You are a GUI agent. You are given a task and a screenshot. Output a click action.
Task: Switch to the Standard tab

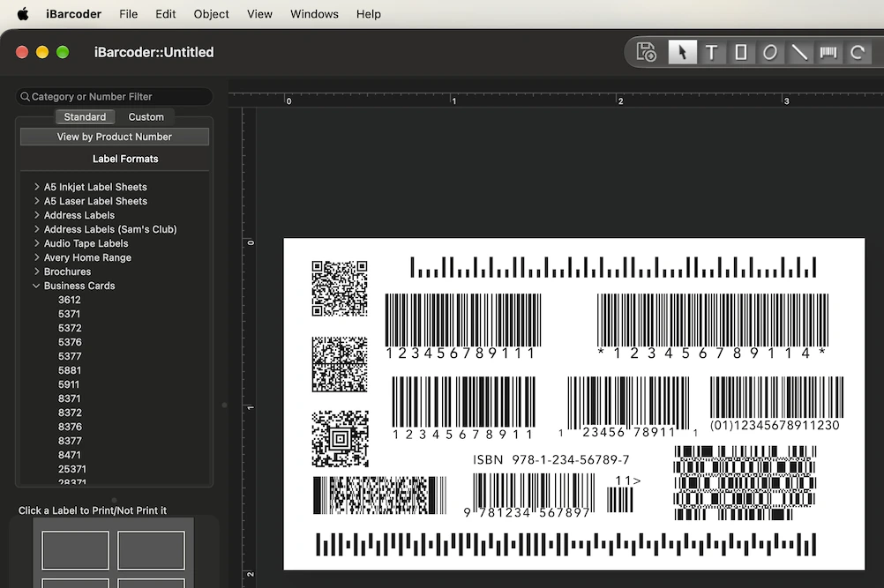pyautogui.click(x=85, y=116)
